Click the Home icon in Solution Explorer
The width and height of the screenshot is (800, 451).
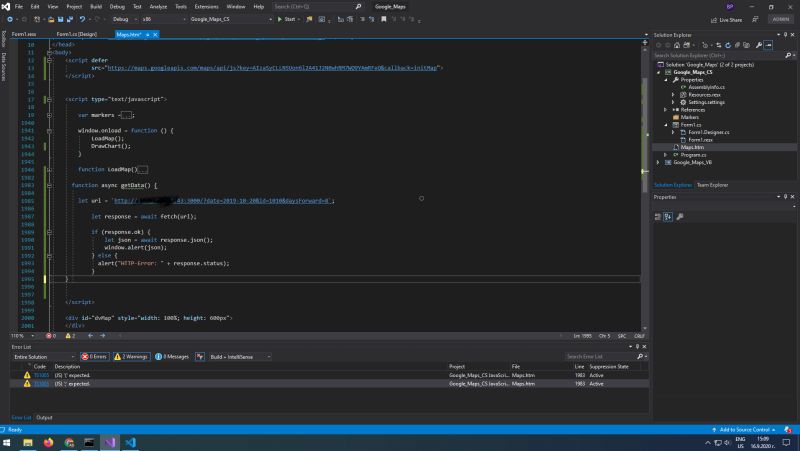[677, 45]
